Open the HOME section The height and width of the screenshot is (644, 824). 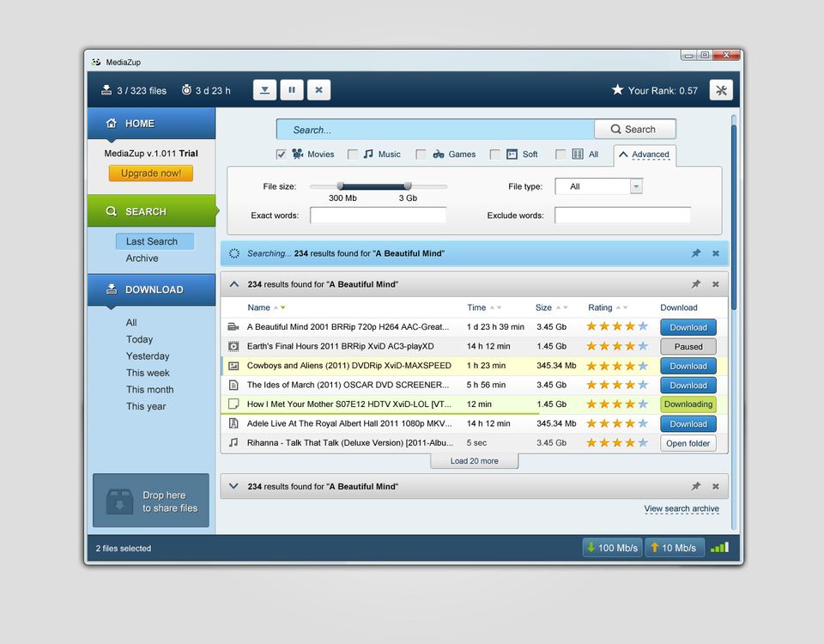click(x=151, y=124)
